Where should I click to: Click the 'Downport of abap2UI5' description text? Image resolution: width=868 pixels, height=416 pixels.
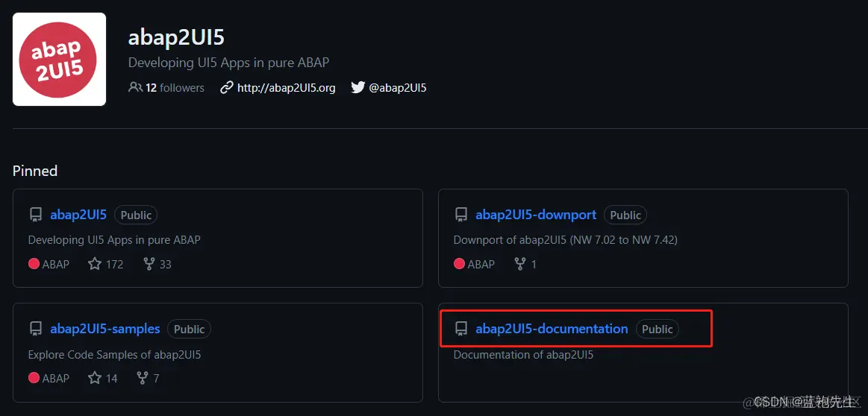[x=565, y=240]
